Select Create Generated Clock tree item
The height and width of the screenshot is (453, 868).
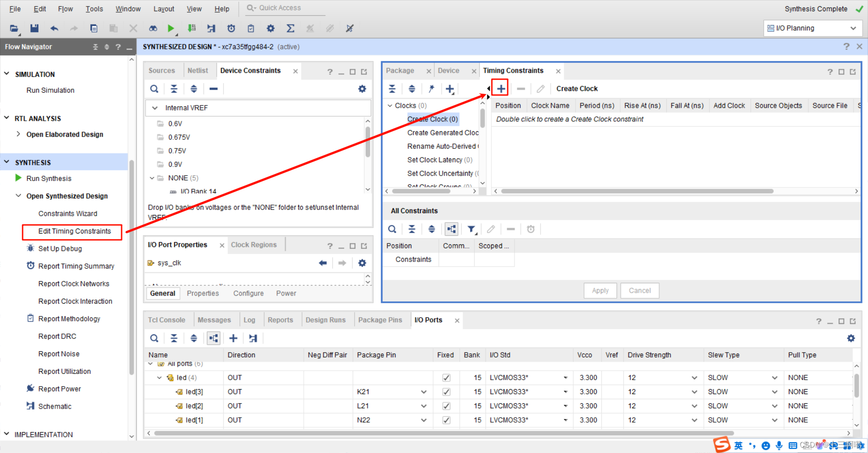click(443, 133)
